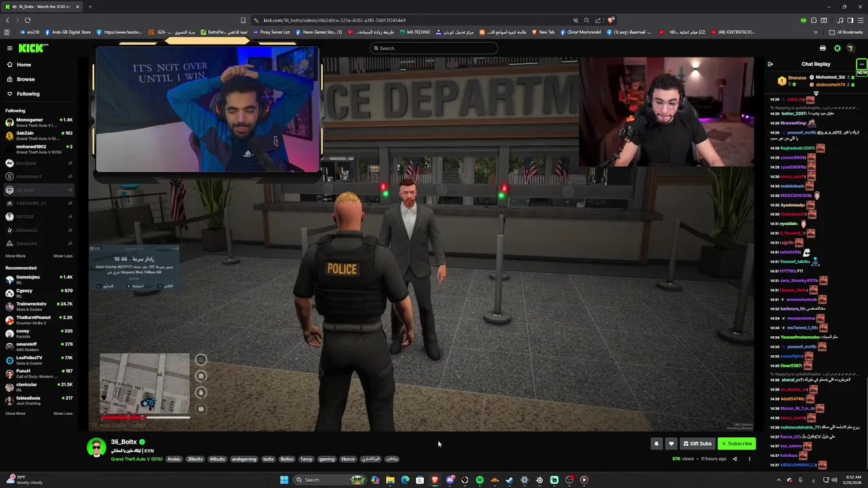Image resolution: width=868 pixels, height=488 pixels.
Task: Open video more options menu
Action: 749,459
